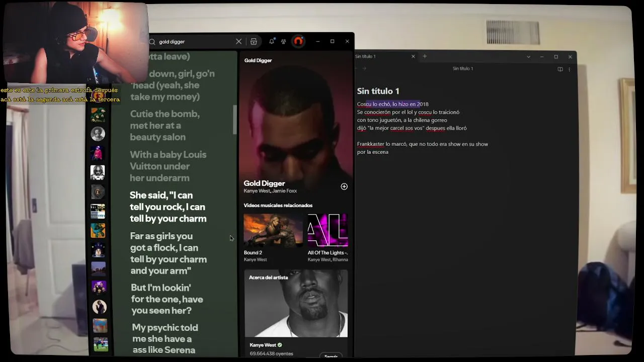Open the more options menu in notes window
This screenshot has width=644, height=362.
[570, 69]
